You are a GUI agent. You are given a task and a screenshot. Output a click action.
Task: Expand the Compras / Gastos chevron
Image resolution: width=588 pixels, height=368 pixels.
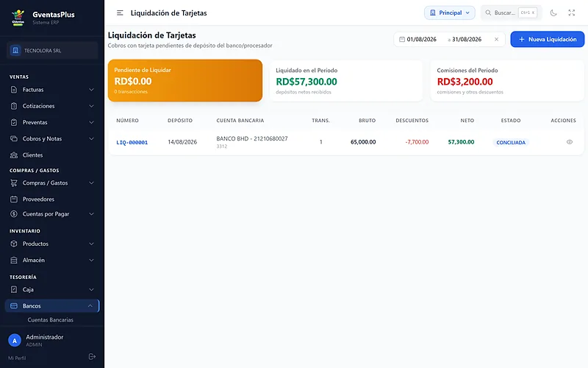point(91,183)
